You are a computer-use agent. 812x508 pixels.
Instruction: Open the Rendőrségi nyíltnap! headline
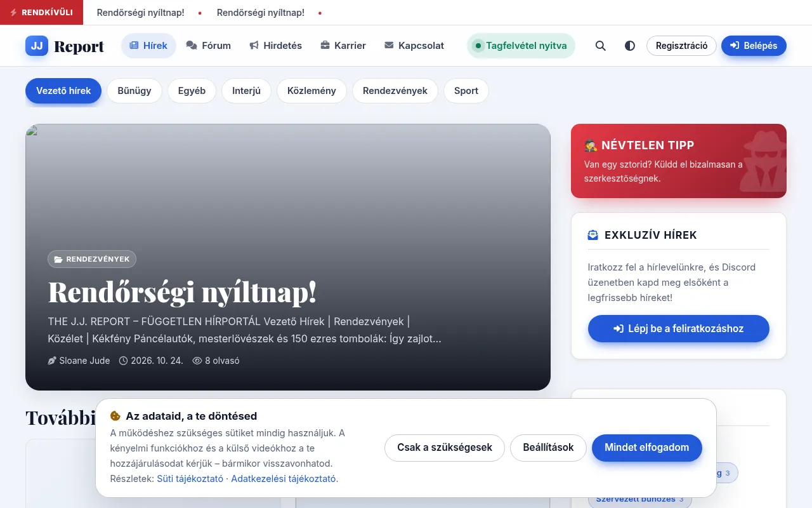(182, 292)
